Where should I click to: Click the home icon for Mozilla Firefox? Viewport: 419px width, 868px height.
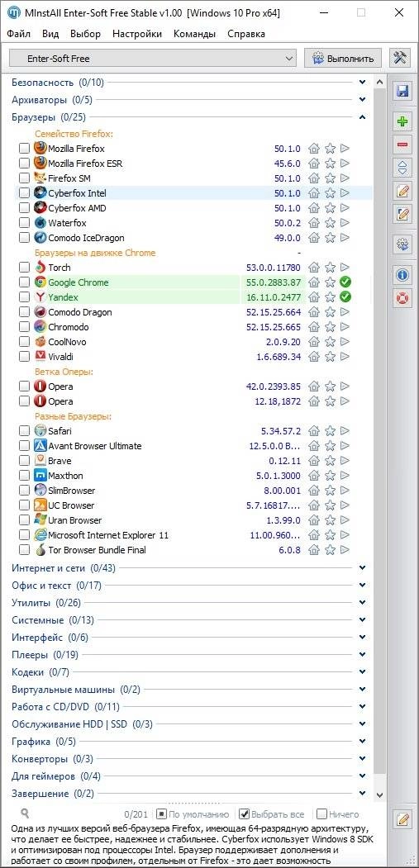tap(314, 149)
